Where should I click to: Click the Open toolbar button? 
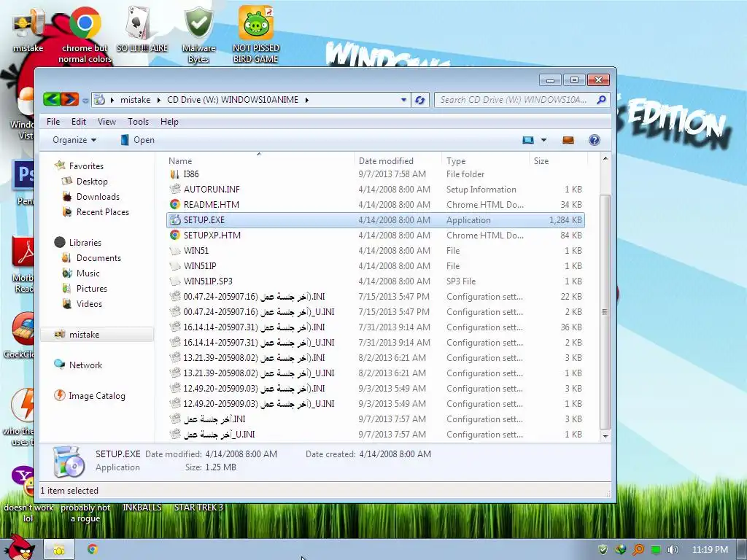[137, 140]
